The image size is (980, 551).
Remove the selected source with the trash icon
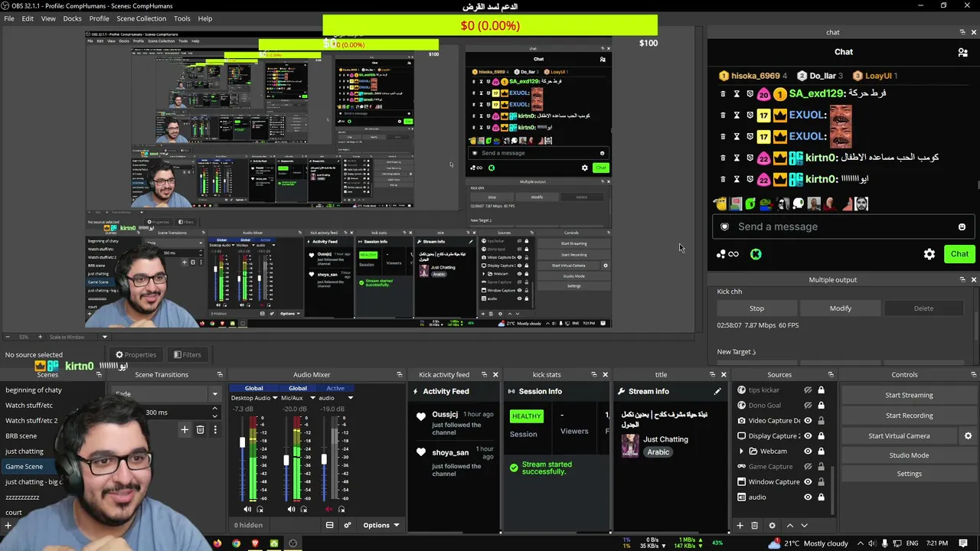(754, 526)
